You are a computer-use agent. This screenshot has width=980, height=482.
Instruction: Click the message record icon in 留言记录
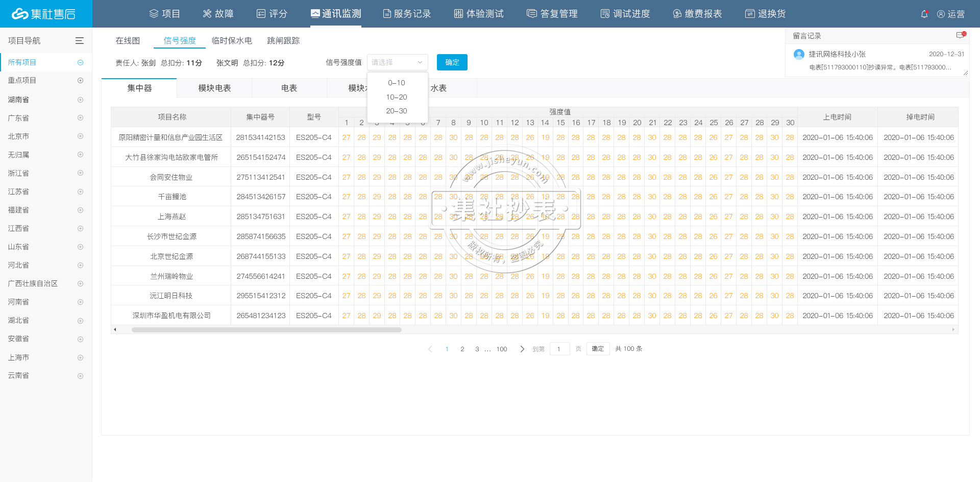tap(961, 35)
